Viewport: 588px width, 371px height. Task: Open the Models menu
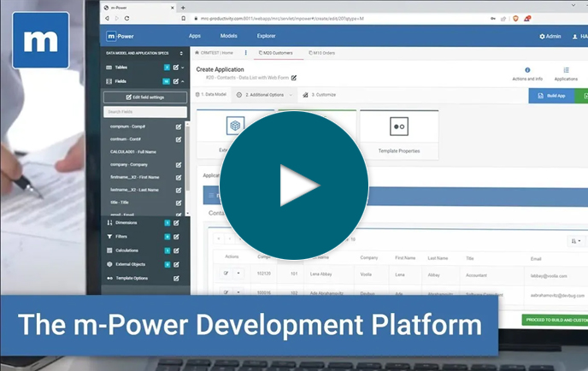point(228,36)
